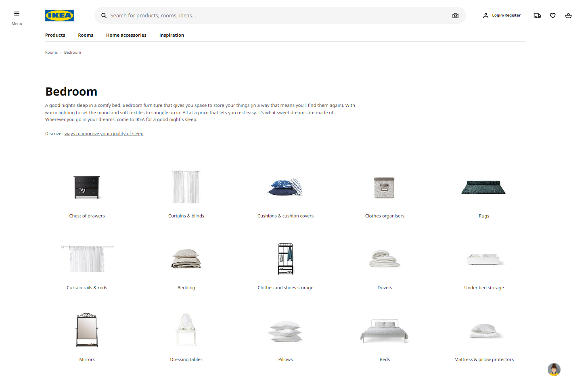
Task: Open the delivery tracking truck icon
Action: point(537,15)
